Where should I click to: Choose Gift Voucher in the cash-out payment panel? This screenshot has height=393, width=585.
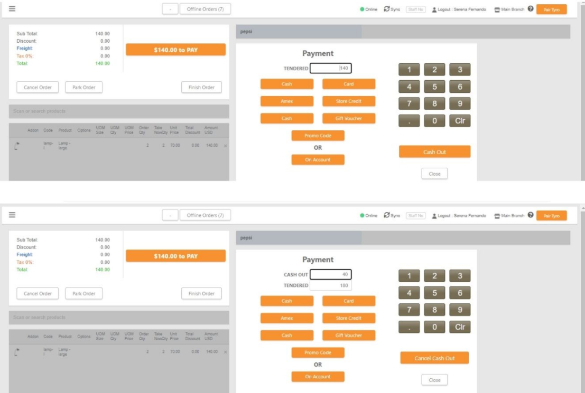[x=348, y=336]
